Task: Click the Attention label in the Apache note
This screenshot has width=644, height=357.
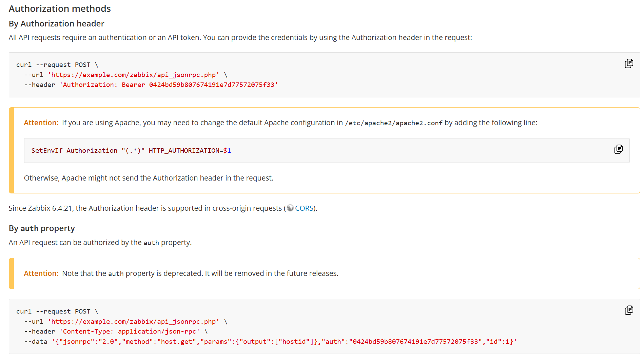Action: [41, 123]
